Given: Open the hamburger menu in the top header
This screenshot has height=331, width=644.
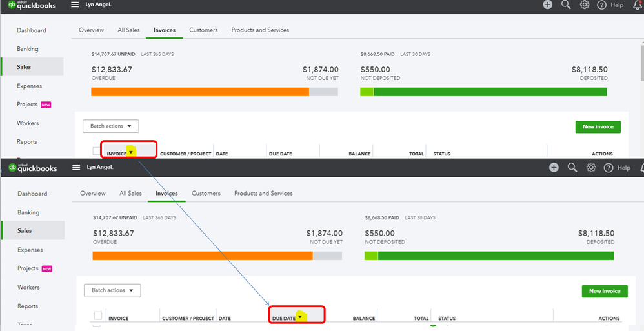Looking at the screenshot, I should [x=75, y=5].
